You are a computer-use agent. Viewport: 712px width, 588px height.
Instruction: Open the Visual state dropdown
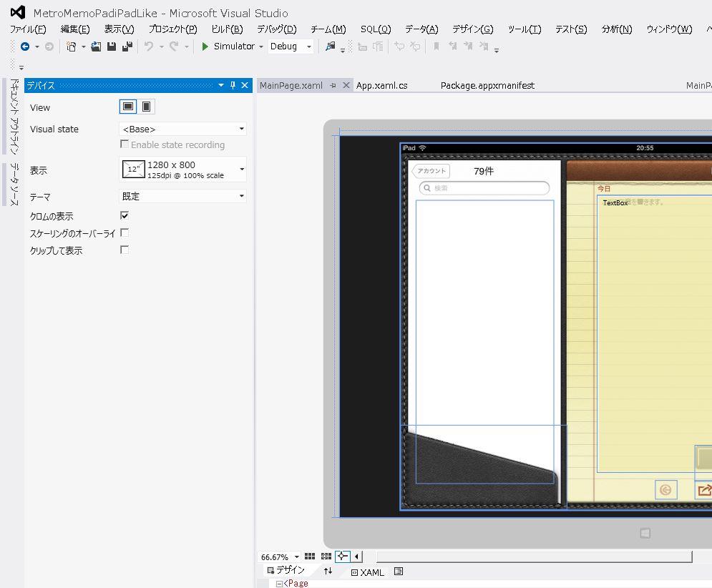(x=182, y=129)
